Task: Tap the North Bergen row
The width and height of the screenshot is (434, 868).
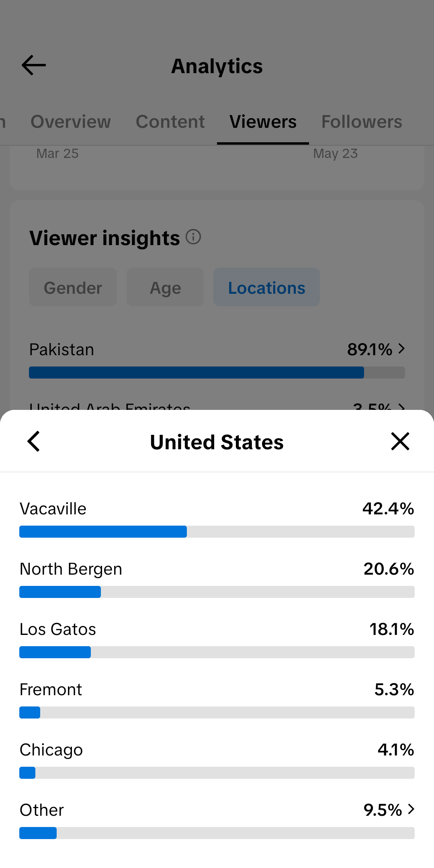Action: click(x=217, y=579)
